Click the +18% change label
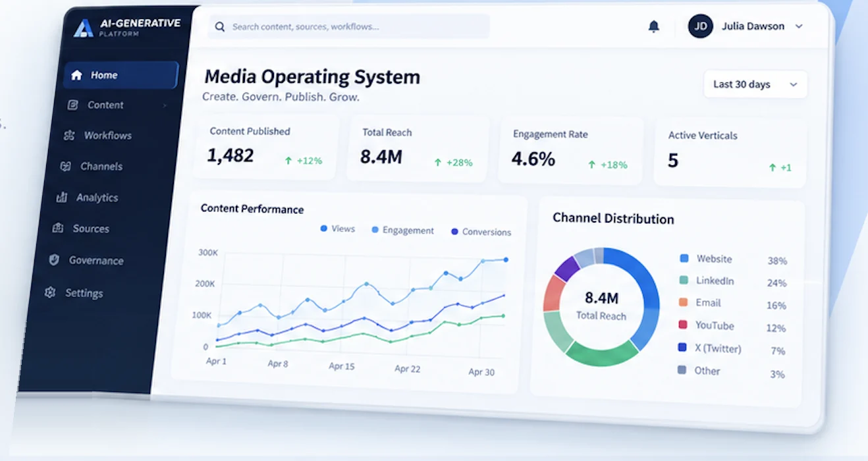868x461 pixels. pyautogui.click(x=614, y=165)
